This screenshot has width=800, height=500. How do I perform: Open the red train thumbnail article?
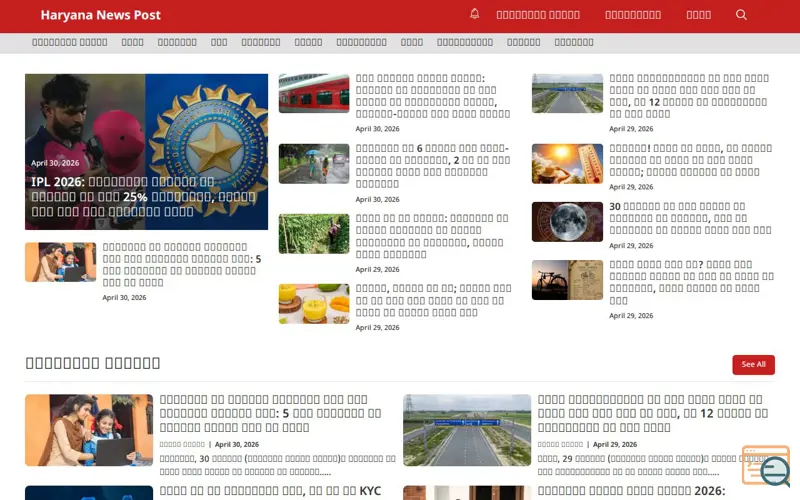coord(314,93)
